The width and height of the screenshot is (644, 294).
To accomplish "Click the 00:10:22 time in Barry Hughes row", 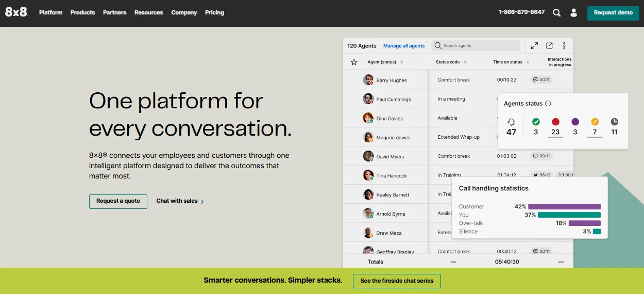I will point(507,80).
